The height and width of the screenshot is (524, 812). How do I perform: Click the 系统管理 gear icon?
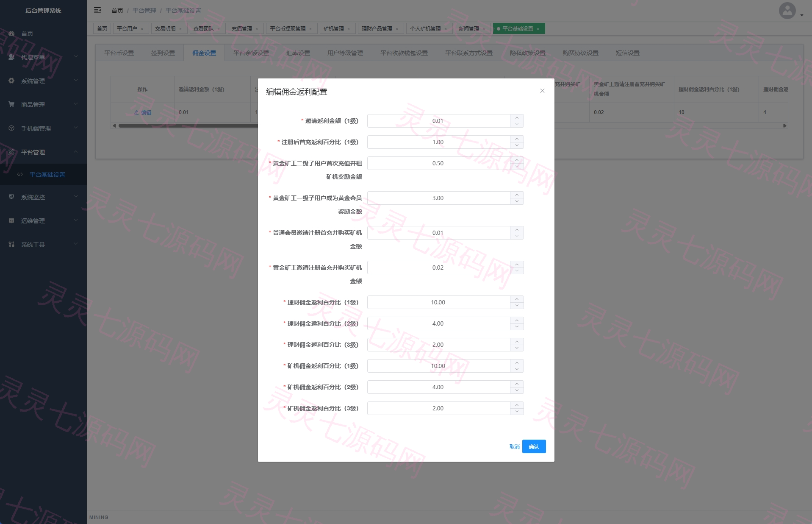tap(11, 81)
